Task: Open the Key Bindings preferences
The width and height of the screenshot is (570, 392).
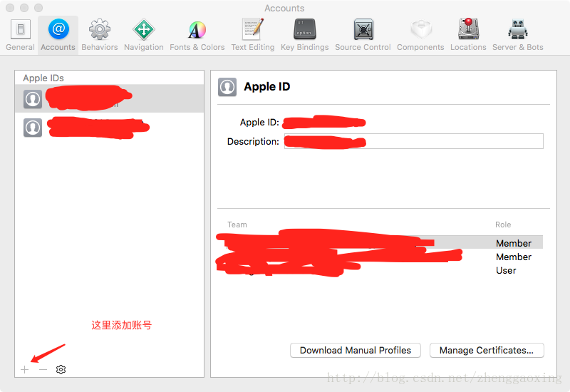Action: click(305, 35)
